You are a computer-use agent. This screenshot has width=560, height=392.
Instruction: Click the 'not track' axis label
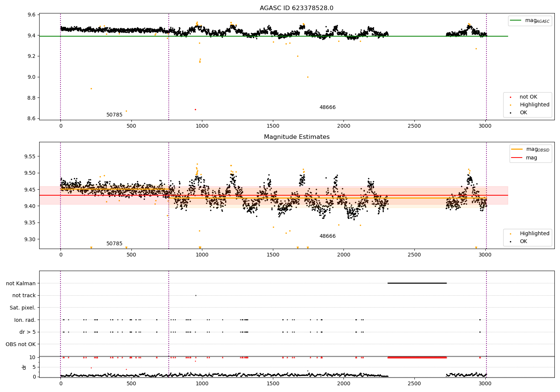point(24,296)
